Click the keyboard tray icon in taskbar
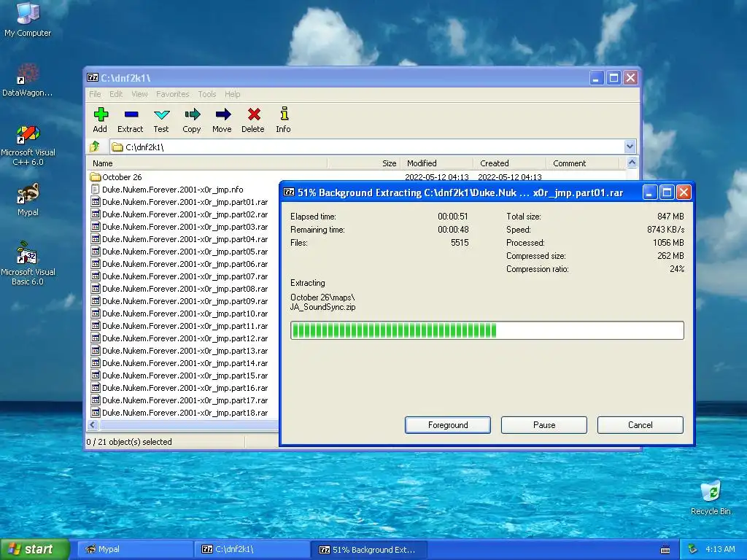The width and height of the screenshot is (747, 560). pyautogui.click(x=665, y=550)
